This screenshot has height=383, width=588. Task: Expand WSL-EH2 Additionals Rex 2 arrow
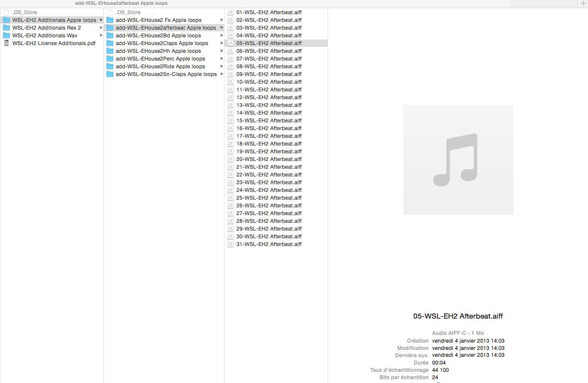[101, 28]
